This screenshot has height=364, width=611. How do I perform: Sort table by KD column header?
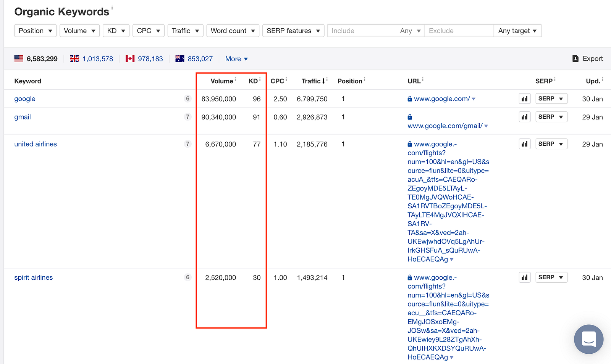pyautogui.click(x=253, y=81)
